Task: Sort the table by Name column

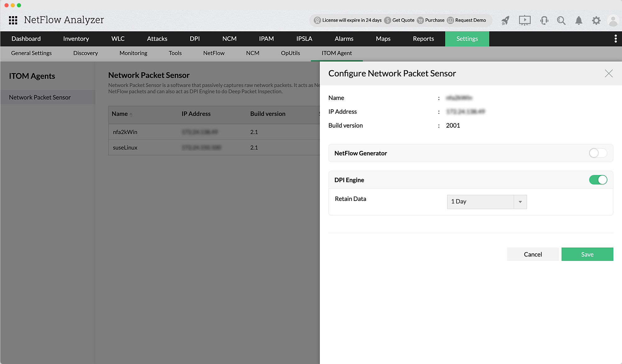Action: 120,114
